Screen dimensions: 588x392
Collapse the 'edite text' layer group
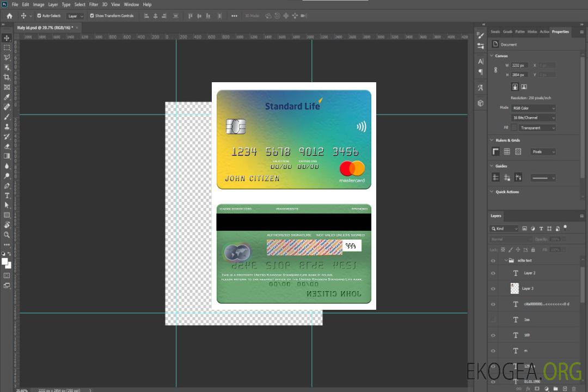(x=506, y=260)
